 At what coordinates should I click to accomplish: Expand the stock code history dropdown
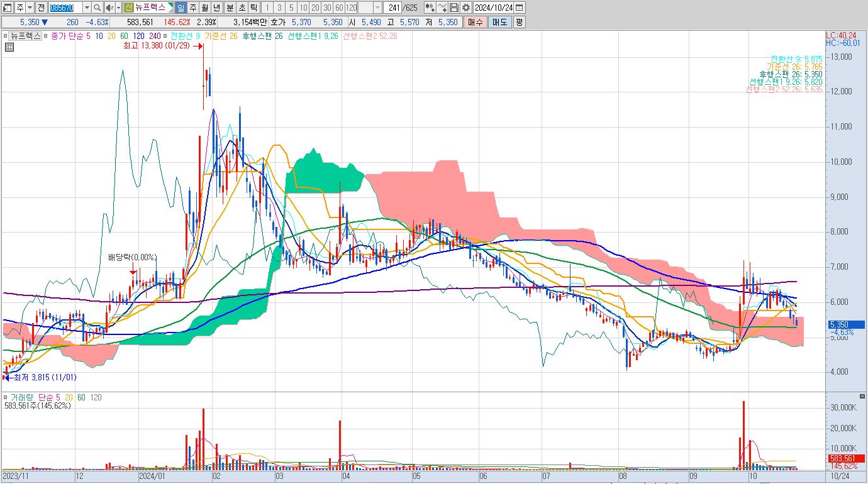point(87,8)
